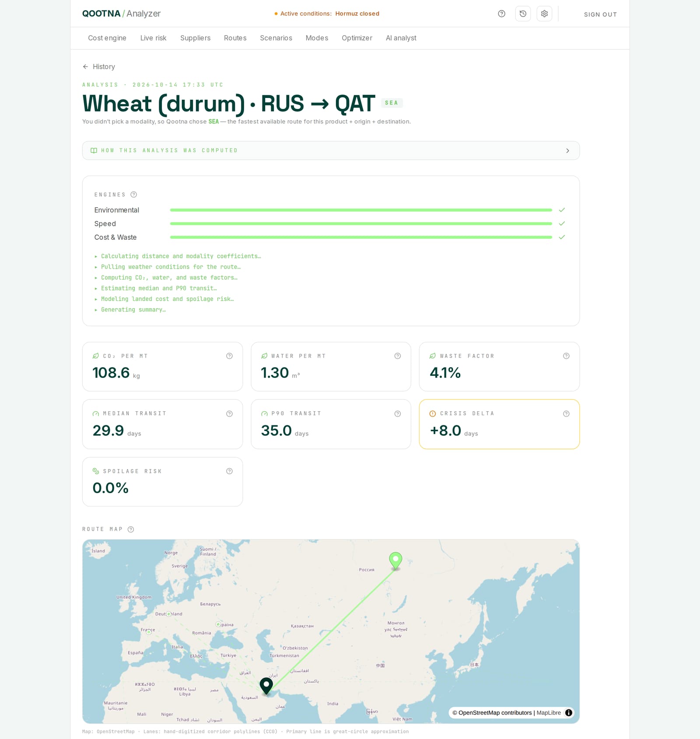Go to the Routes tab
This screenshot has height=739, width=700.
click(235, 38)
